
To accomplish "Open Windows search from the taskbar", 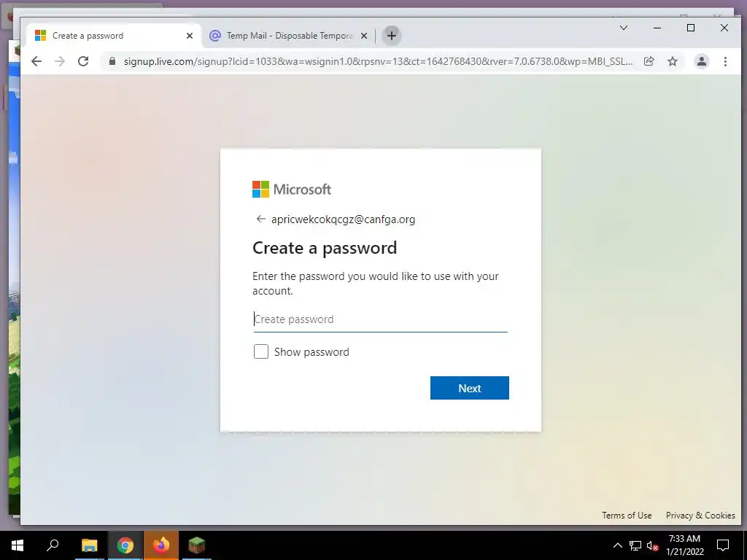I will (x=53, y=545).
